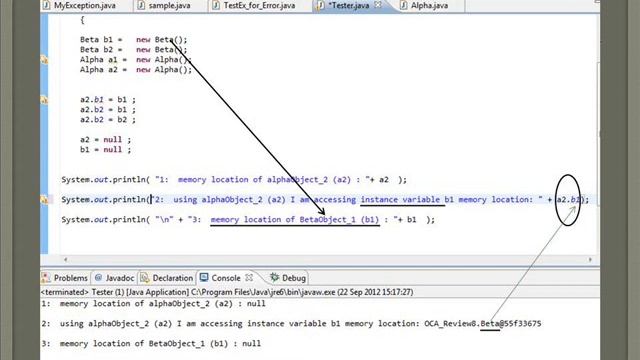Viewport: 640px width, 360px height.
Task: Click the Problems tab icon
Action: (46, 278)
